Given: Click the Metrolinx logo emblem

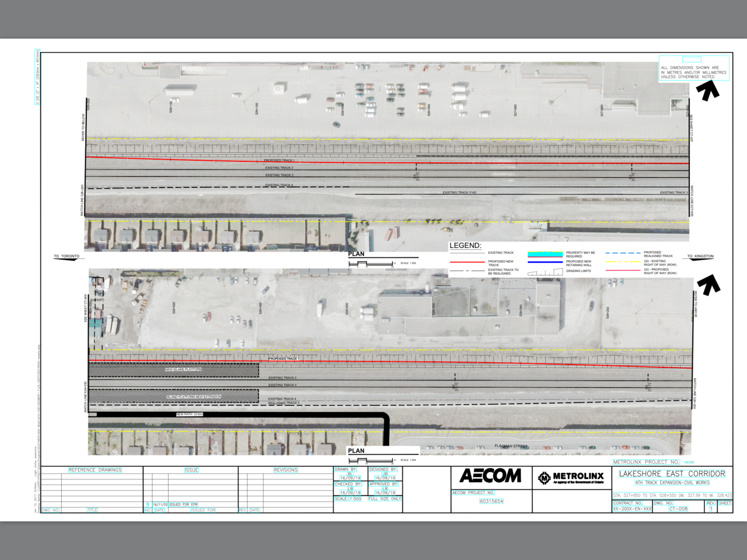Looking at the screenshot, I should click(544, 478).
